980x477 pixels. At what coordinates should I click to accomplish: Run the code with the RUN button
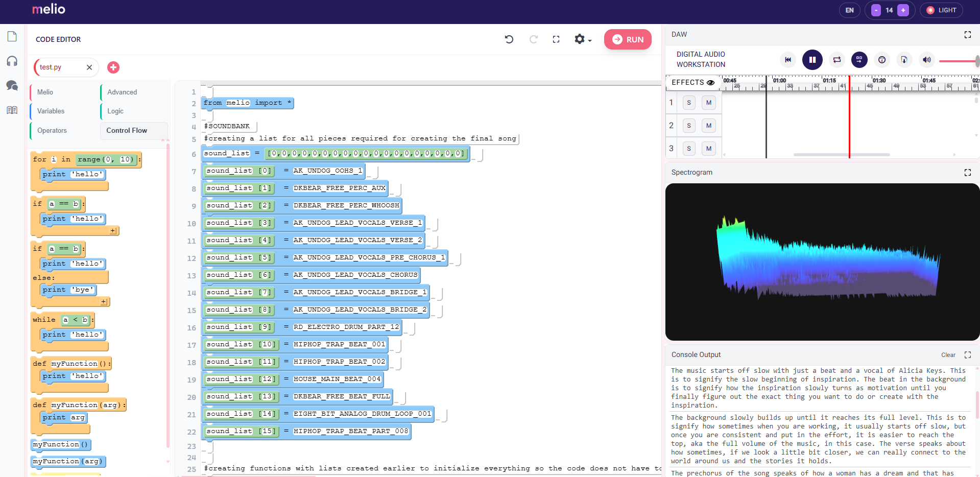(x=628, y=39)
